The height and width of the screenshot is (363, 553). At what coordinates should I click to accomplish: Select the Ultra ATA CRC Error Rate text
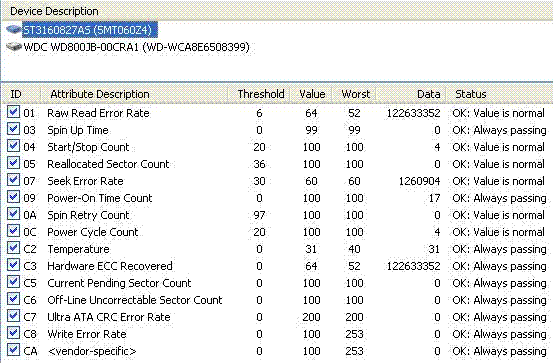point(109,317)
